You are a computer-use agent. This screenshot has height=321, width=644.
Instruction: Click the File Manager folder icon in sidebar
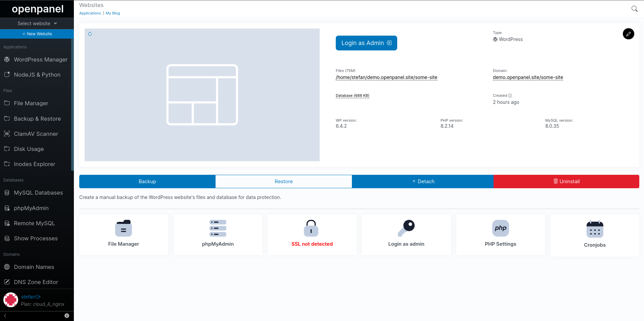[x=7, y=103]
